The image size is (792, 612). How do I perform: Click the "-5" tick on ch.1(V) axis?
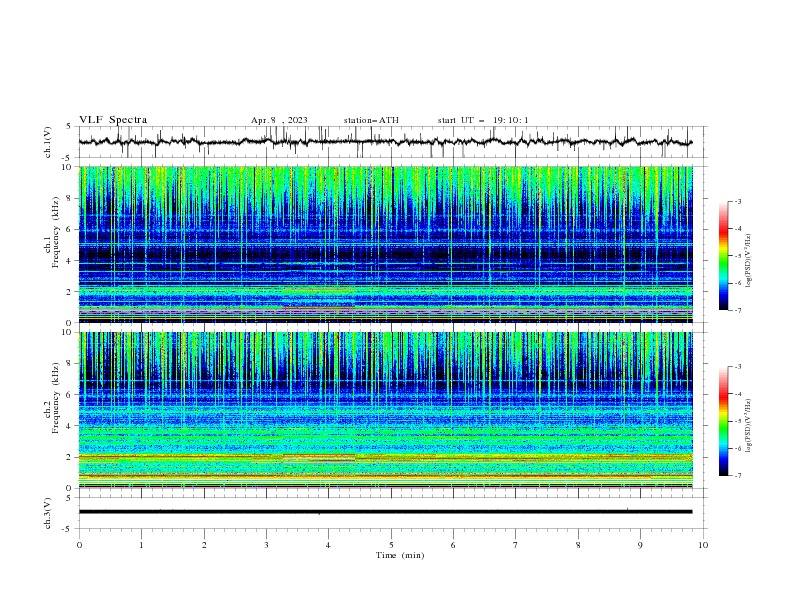tap(68, 158)
